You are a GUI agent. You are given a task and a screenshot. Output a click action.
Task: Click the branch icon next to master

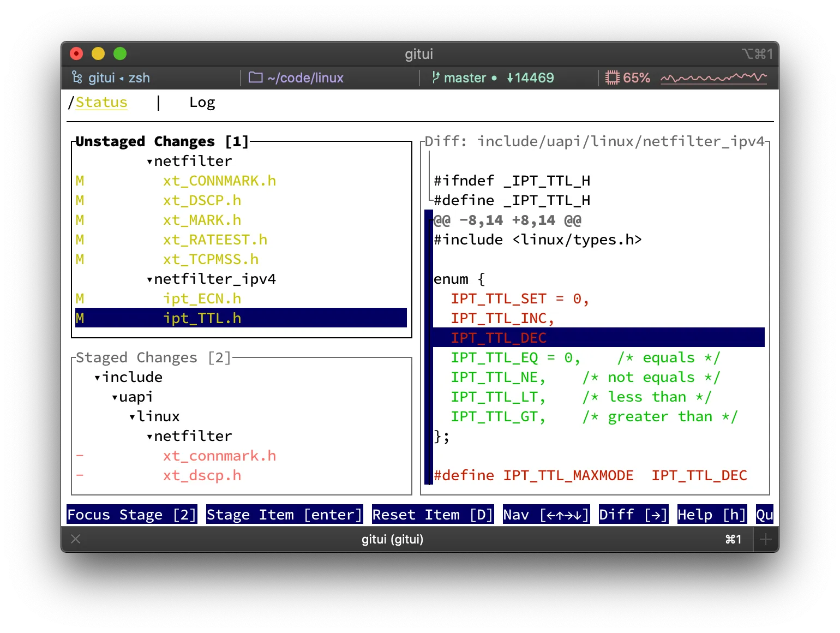coord(435,77)
